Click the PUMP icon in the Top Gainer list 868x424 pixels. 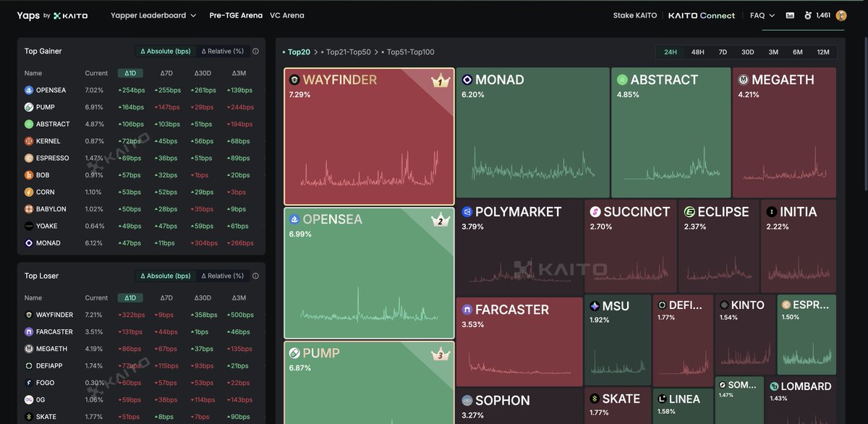click(x=29, y=107)
